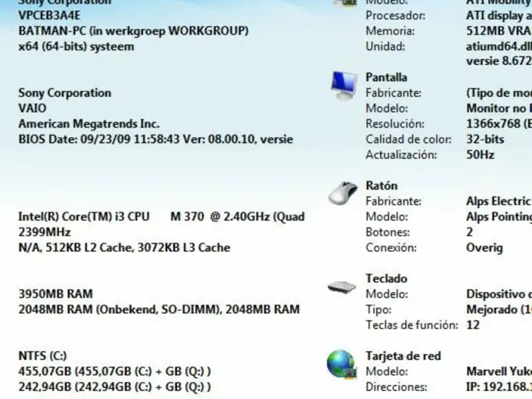Click the Pantalla monitor icon
The image size is (532, 399).
pos(344,86)
